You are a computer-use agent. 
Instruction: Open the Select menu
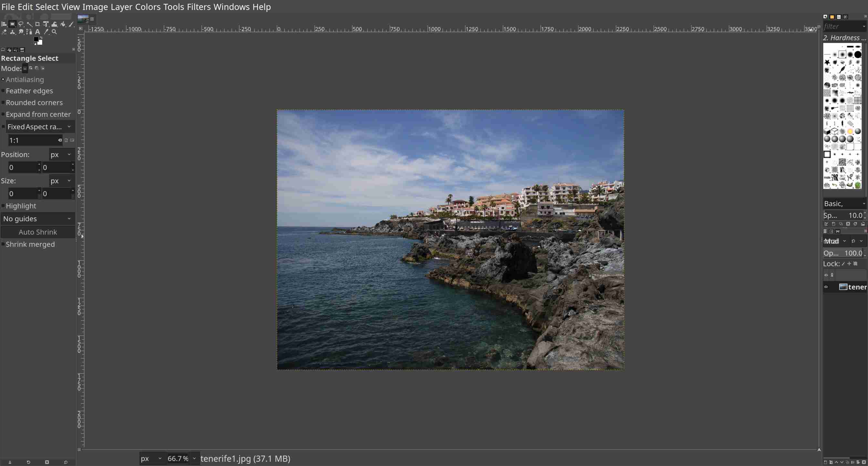pos(47,7)
